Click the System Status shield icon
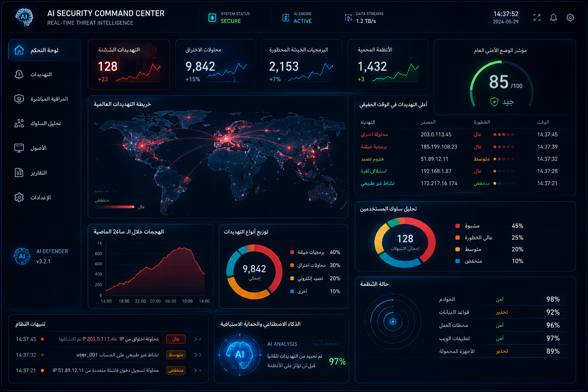 point(212,18)
